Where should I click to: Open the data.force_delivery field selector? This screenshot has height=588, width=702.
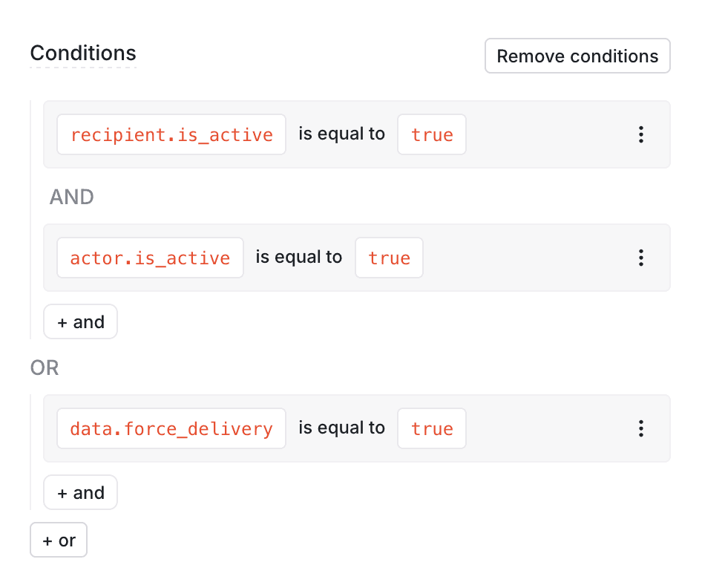(x=171, y=428)
